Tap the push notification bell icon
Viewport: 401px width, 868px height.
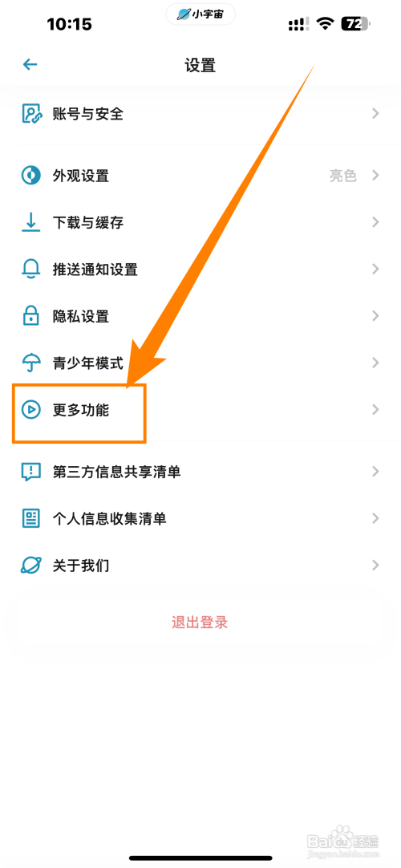pos(31,270)
